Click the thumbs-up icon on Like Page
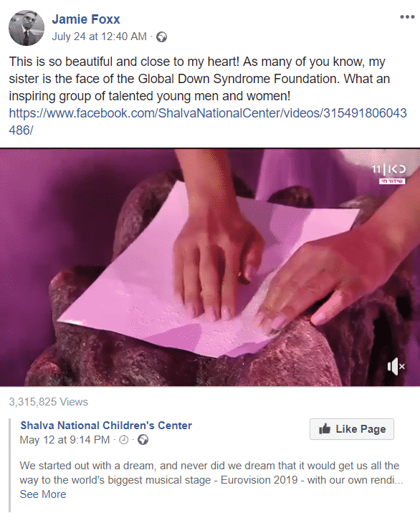 pos(324,428)
